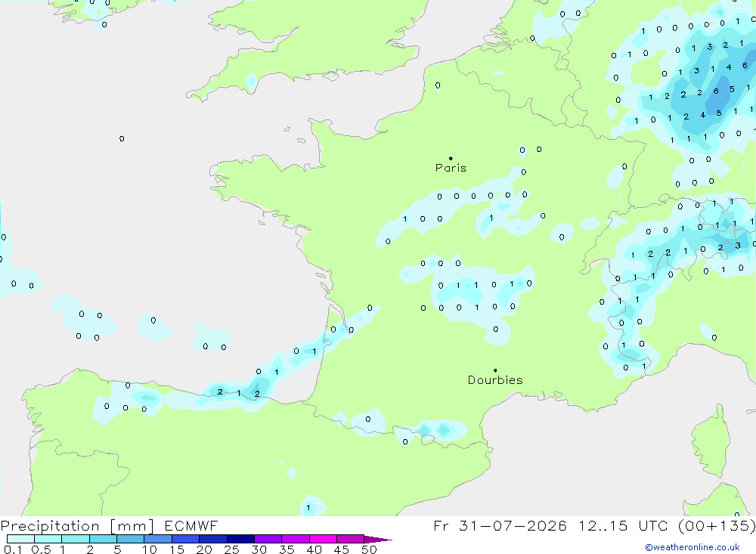
Task: Click the Dourbies city label
Action: coord(495,380)
